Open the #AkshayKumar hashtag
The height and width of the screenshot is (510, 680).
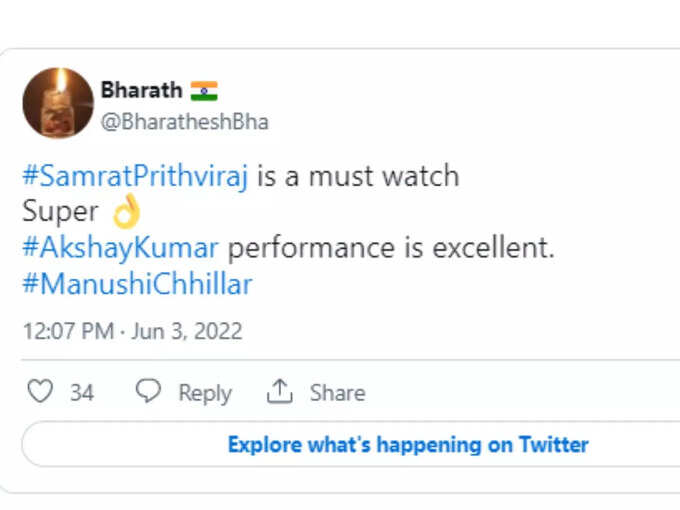point(120,248)
